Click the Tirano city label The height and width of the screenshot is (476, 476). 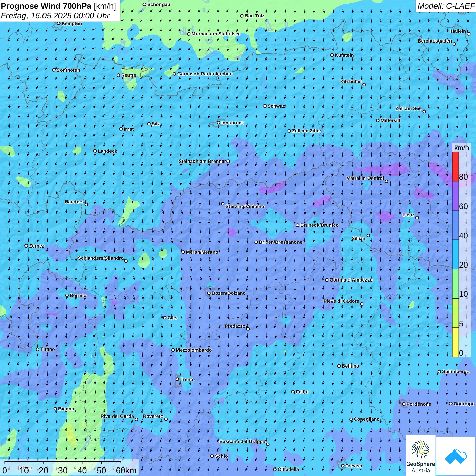point(48,349)
